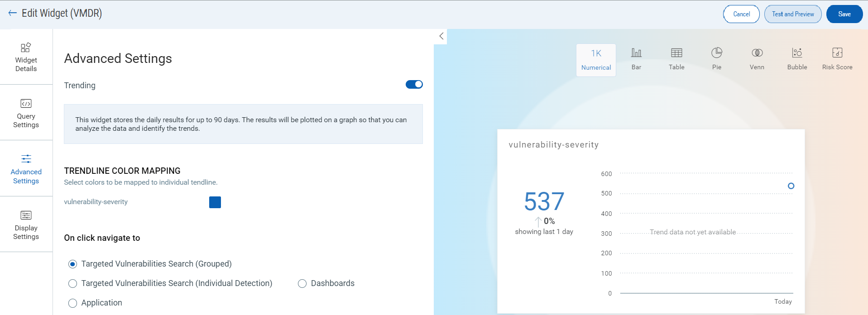The image size is (868, 315).
Task: Choose the Application radio option
Action: coord(72,303)
